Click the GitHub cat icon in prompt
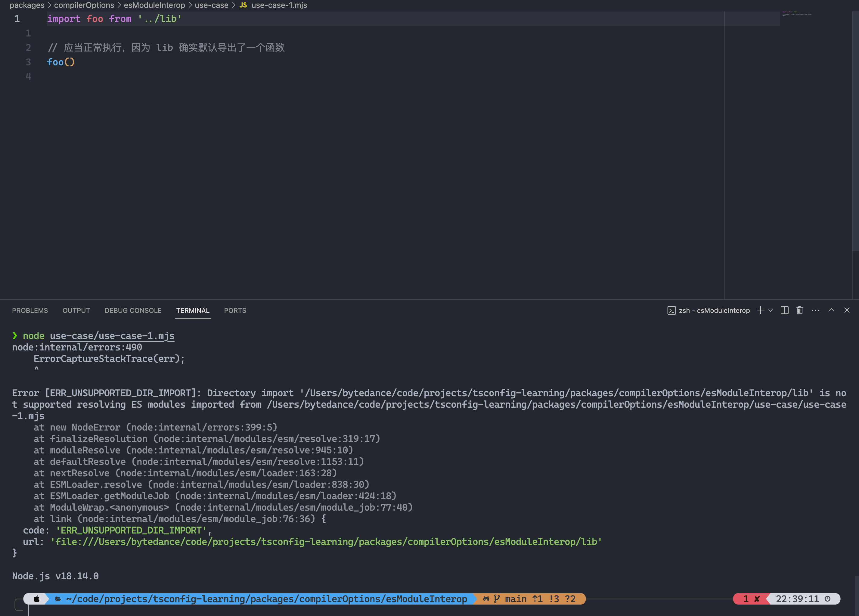This screenshot has height=616, width=859. pyautogui.click(x=486, y=599)
